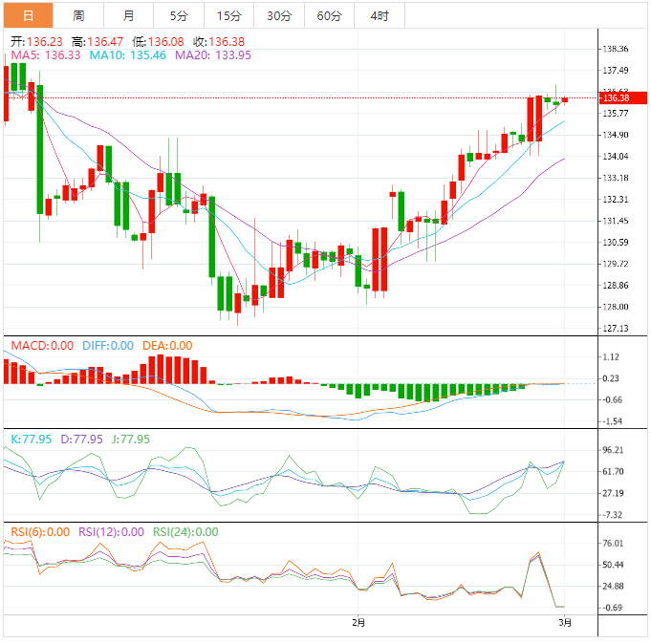Click the 137.49 price axis label
The width and height of the screenshot is (651, 644).
(x=616, y=71)
